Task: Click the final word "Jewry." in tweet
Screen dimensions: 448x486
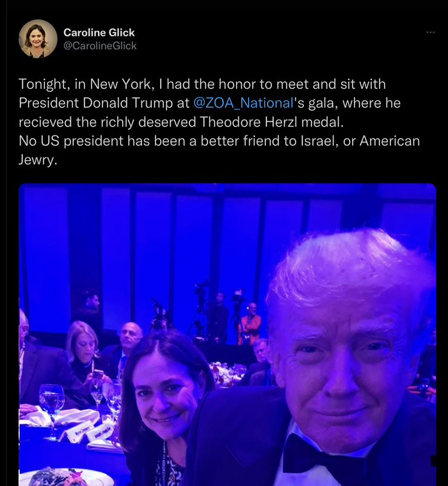Action: click(38, 159)
